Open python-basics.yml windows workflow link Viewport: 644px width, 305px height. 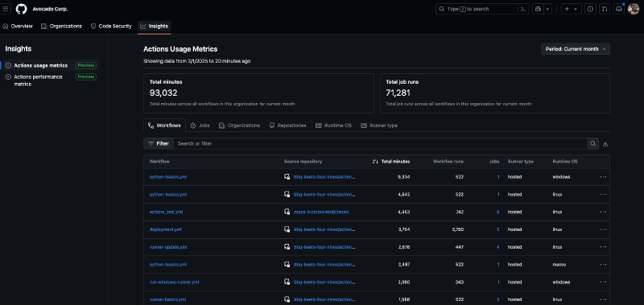pos(168,177)
